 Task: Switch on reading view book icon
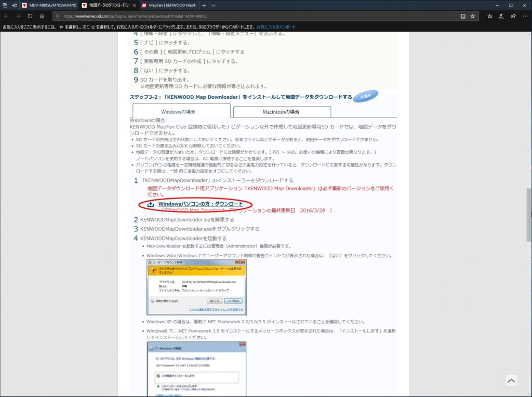click(463, 16)
